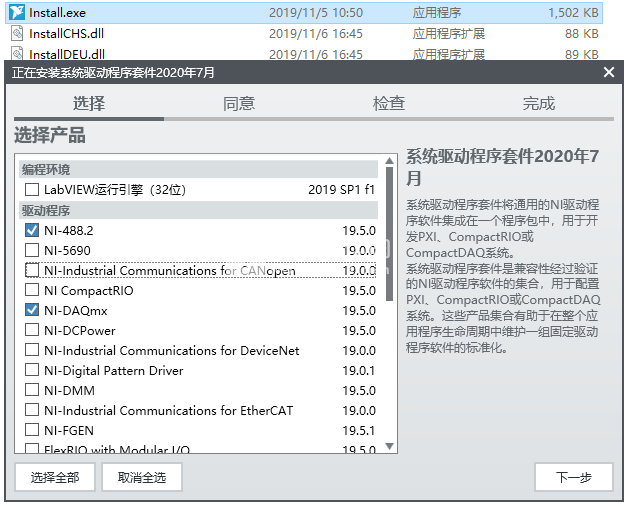
Task: Switch to the 检查 step tab
Action: coord(389,104)
